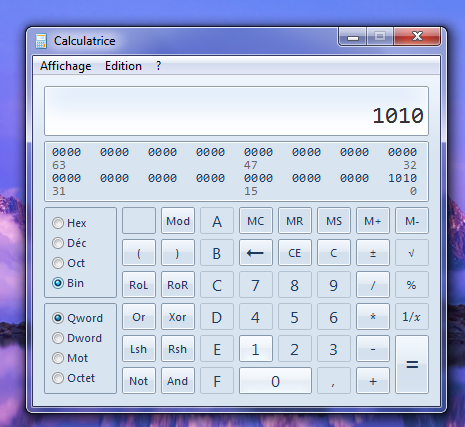465x427 pixels.
Task: Click the hex digit F key
Action: pos(217,381)
